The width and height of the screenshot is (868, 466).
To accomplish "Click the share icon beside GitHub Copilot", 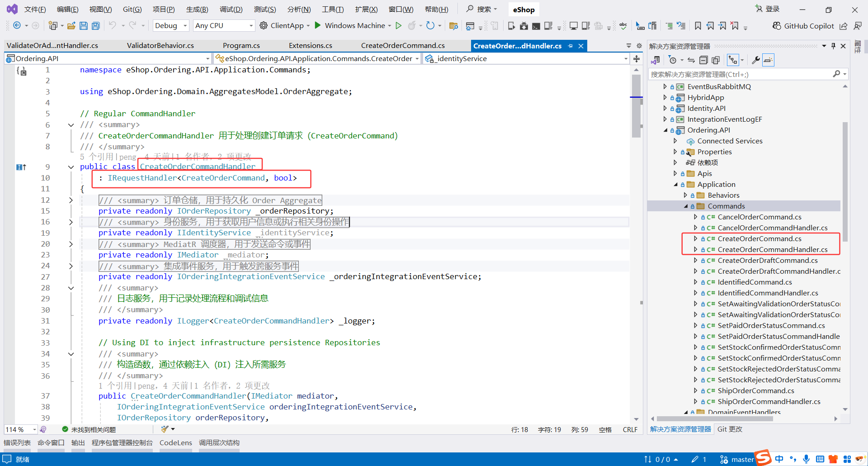I will click(844, 26).
